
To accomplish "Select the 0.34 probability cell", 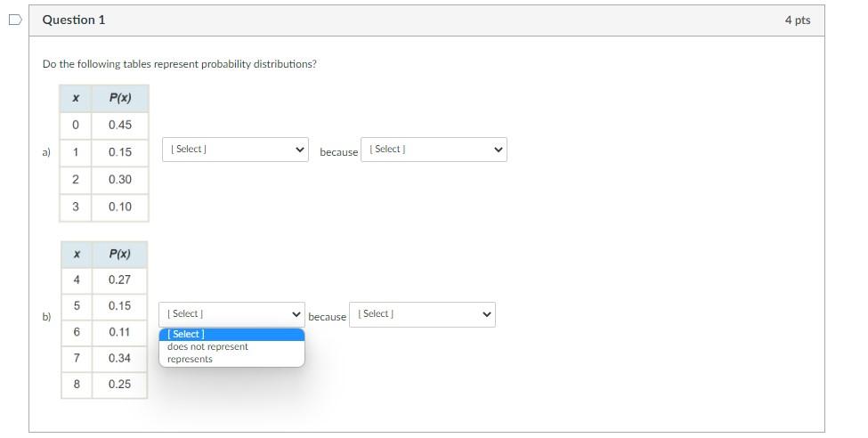I will pos(119,358).
